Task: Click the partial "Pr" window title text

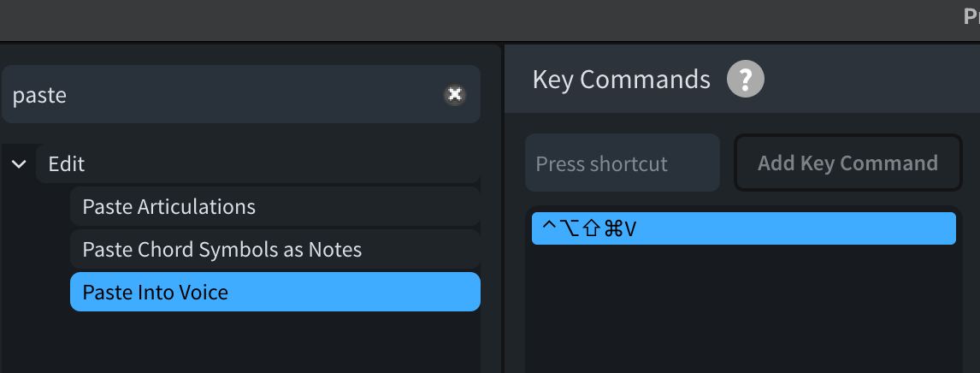Action: tap(971, 17)
